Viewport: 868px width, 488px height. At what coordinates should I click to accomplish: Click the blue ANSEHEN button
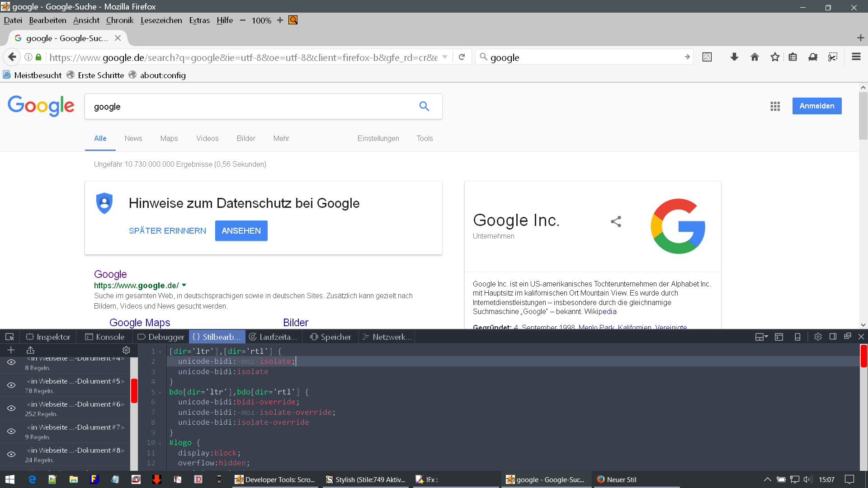[241, 231]
